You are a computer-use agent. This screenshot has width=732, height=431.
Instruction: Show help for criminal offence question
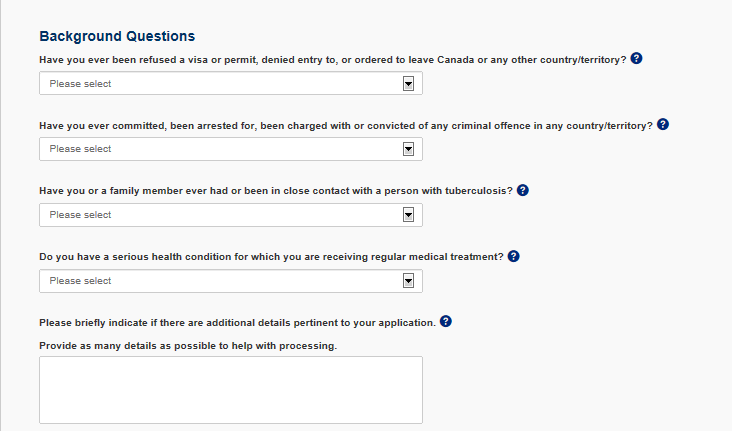pyautogui.click(x=663, y=124)
